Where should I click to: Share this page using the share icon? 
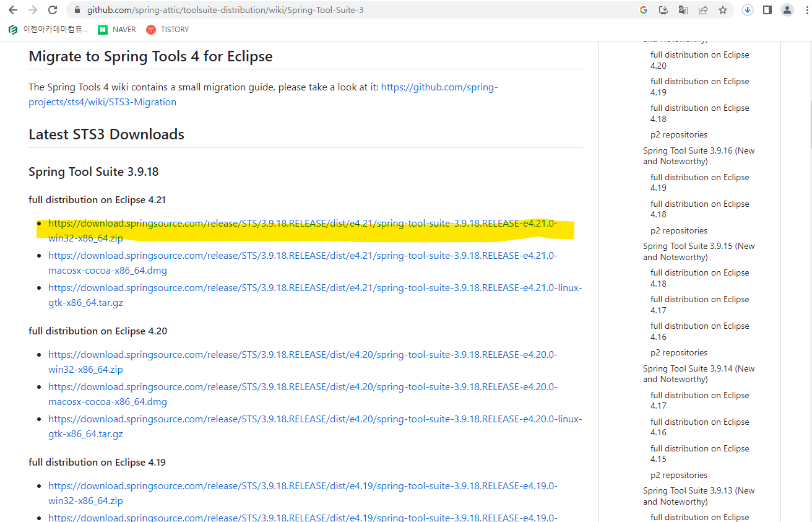[703, 10]
